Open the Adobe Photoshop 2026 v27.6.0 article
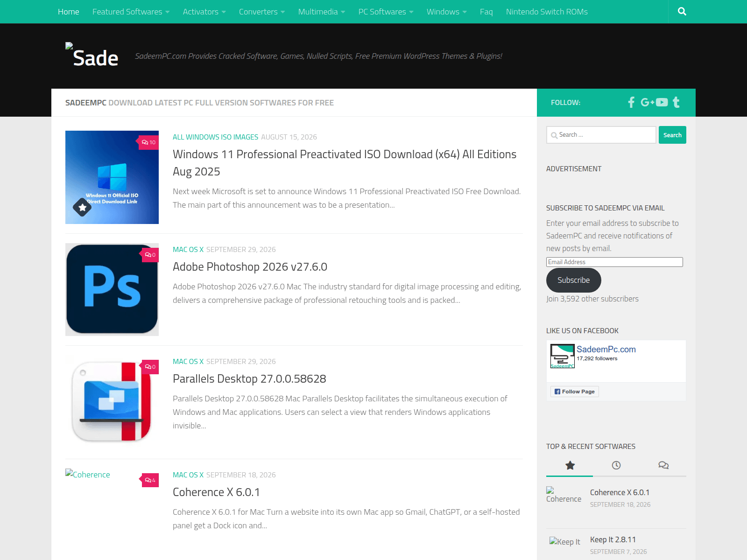The height and width of the screenshot is (560, 747). tap(250, 267)
